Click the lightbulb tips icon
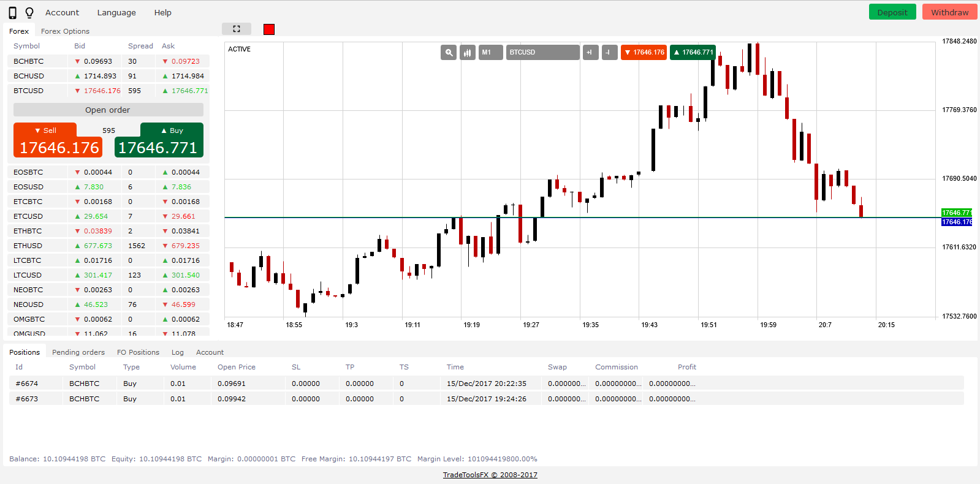The image size is (980, 484). [x=29, y=13]
